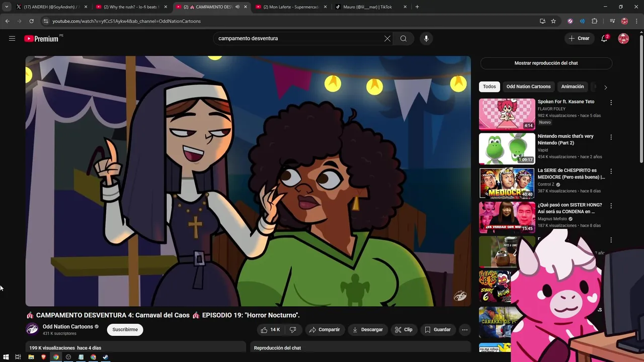Open the Crear create menu
This screenshot has height=362, width=644.
[x=579, y=38]
